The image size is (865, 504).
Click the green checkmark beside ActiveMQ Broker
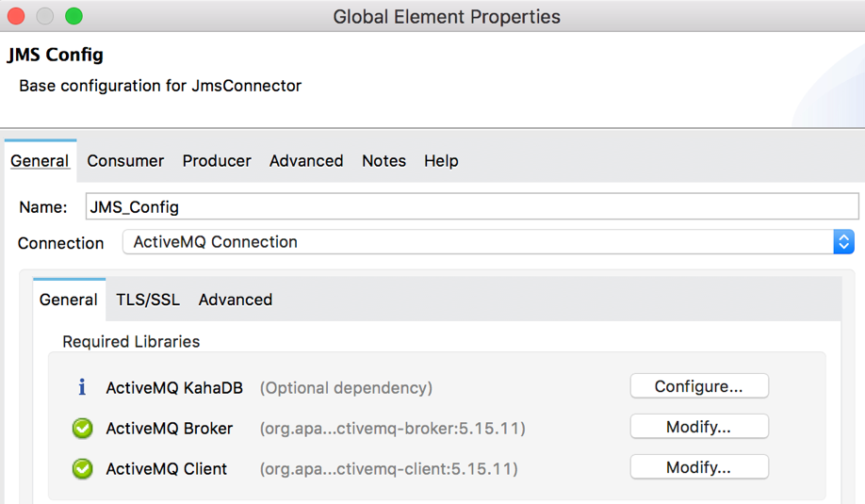pos(83,429)
